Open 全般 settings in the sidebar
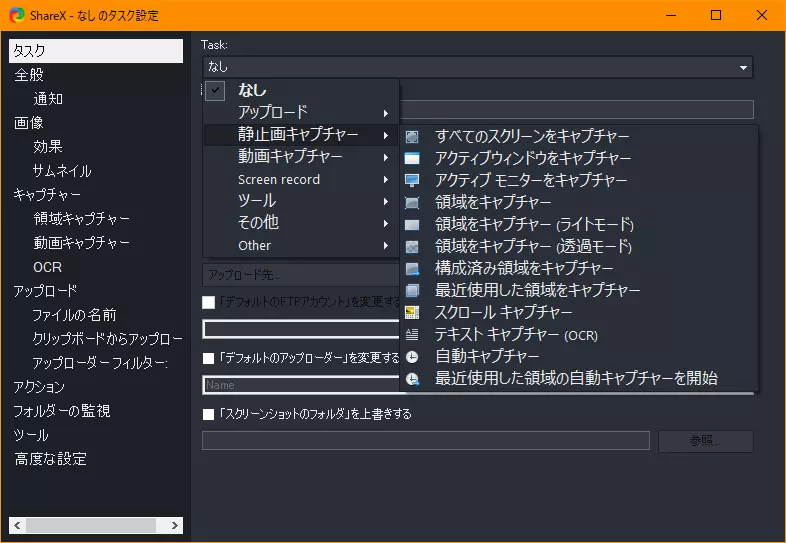This screenshot has width=786, height=543. tap(29, 75)
